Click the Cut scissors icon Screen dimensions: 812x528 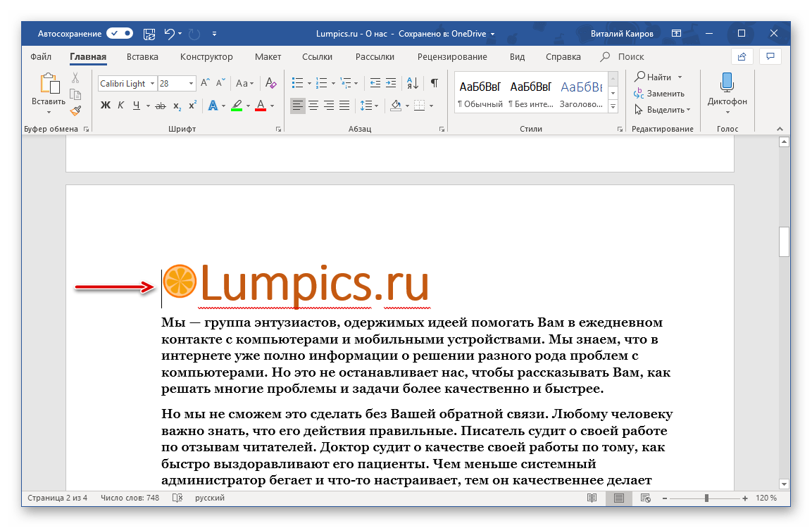pyautogui.click(x=75, y=77)
